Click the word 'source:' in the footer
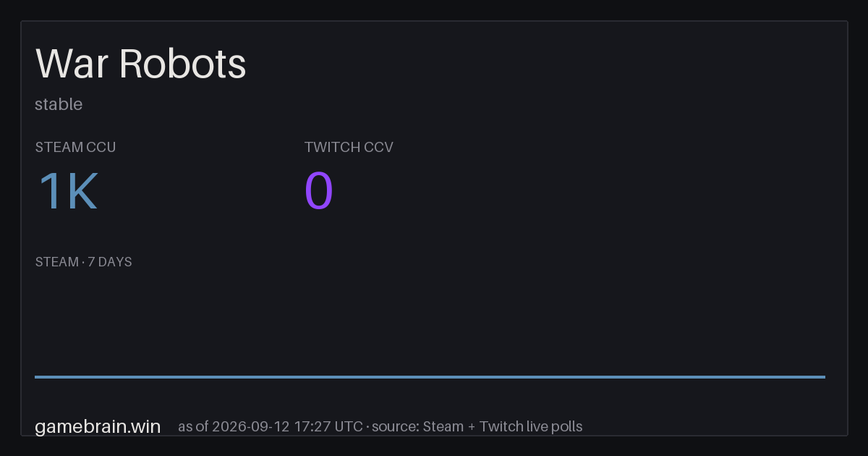Screen dimensions: 868x456 pos(396,426)
